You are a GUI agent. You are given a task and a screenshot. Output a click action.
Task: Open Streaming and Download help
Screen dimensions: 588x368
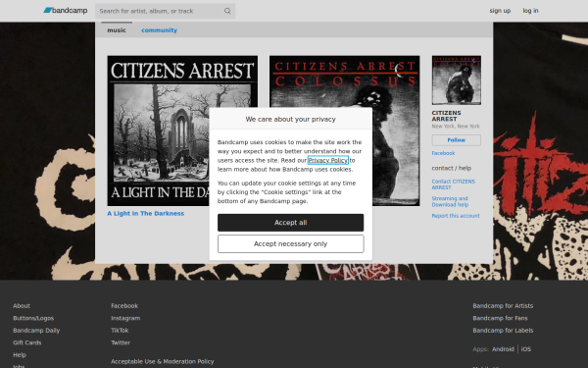(x=450, y=201)
